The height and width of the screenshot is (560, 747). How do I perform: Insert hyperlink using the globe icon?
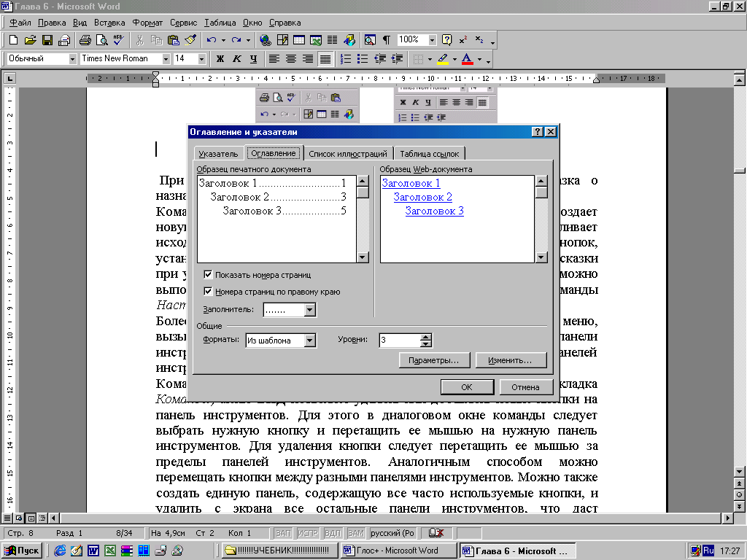click(x=266, y=40)
